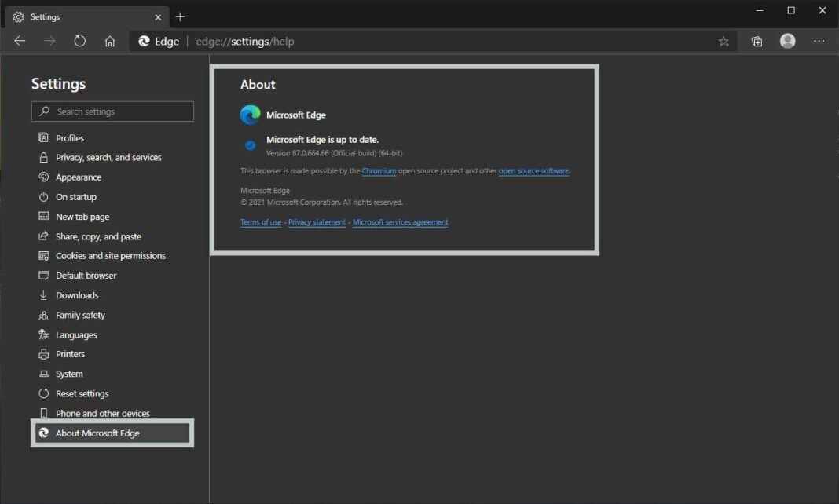Click the Search settings input field

pos(112,111)
